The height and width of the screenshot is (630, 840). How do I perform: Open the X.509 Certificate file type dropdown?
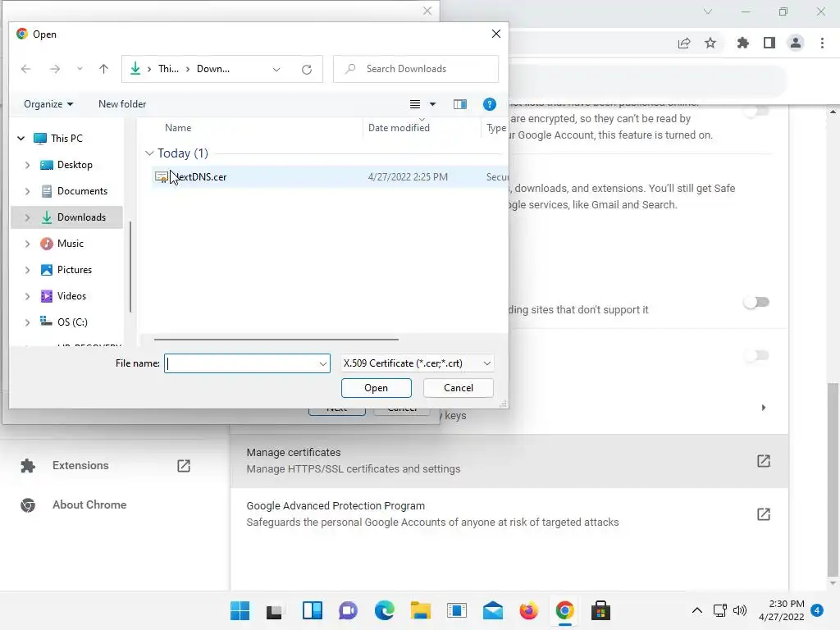417,363
